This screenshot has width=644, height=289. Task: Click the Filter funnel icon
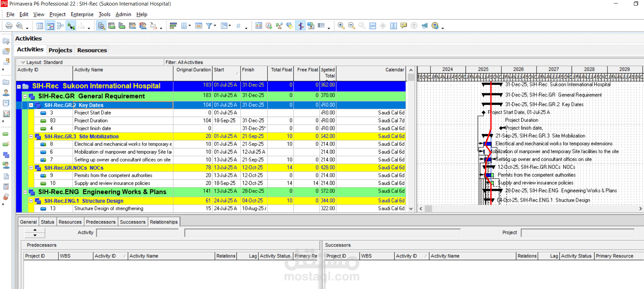(209, 26)
